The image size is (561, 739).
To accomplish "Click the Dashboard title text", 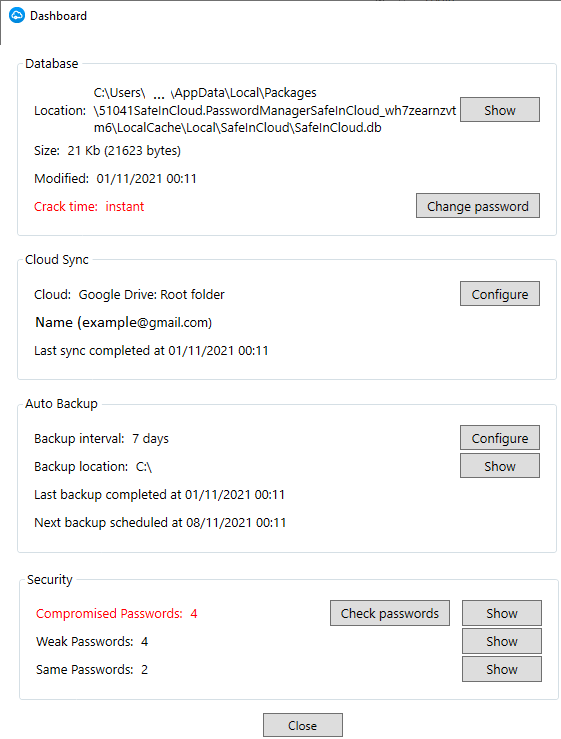I will (x=58, y=16).
